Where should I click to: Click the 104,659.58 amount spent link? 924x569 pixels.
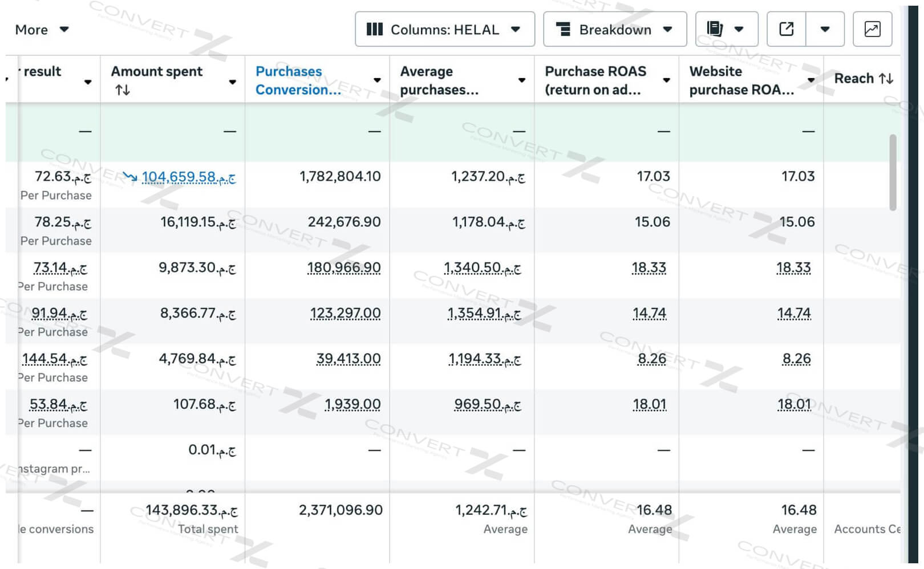point(188,177)
